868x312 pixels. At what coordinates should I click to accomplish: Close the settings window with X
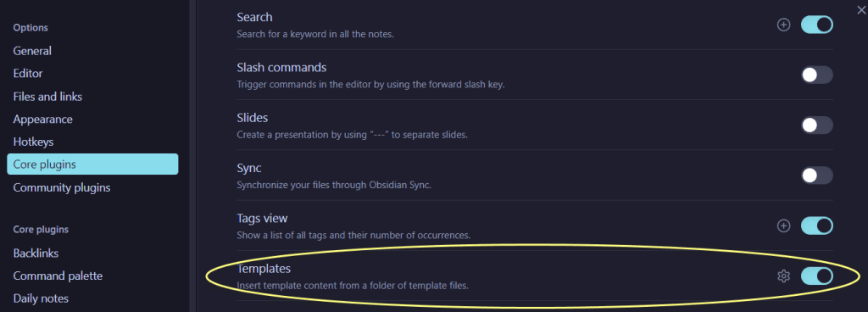tap(861, 8)
